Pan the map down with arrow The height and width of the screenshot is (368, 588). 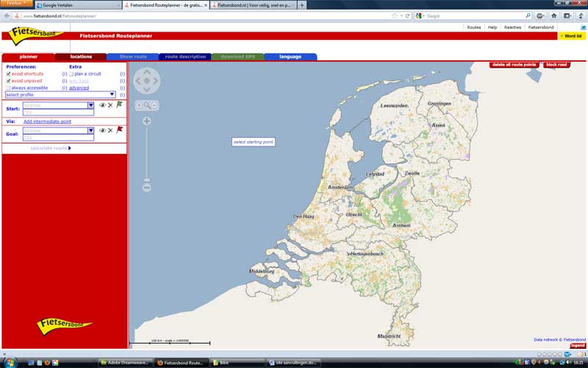pos(146,89)
